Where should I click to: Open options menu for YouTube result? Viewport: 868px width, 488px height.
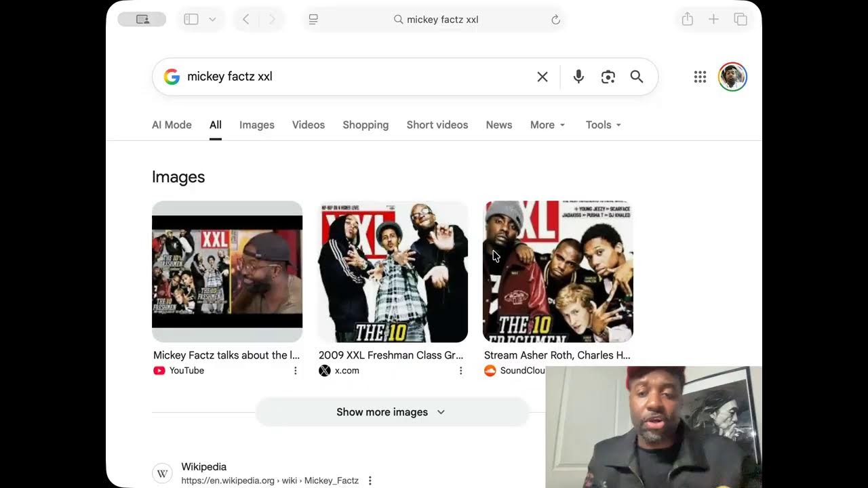click(295, 371)
